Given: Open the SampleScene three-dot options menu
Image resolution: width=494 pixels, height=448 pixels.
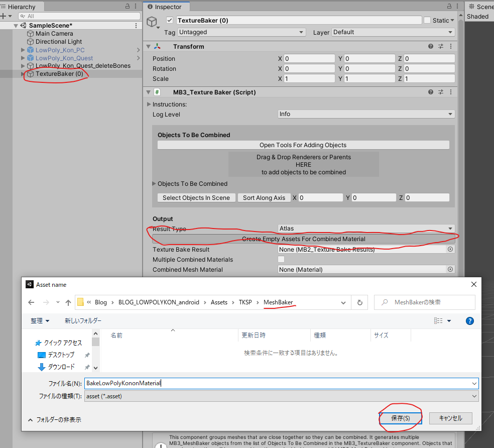Looking at the screenshot, I should [136, 26].
